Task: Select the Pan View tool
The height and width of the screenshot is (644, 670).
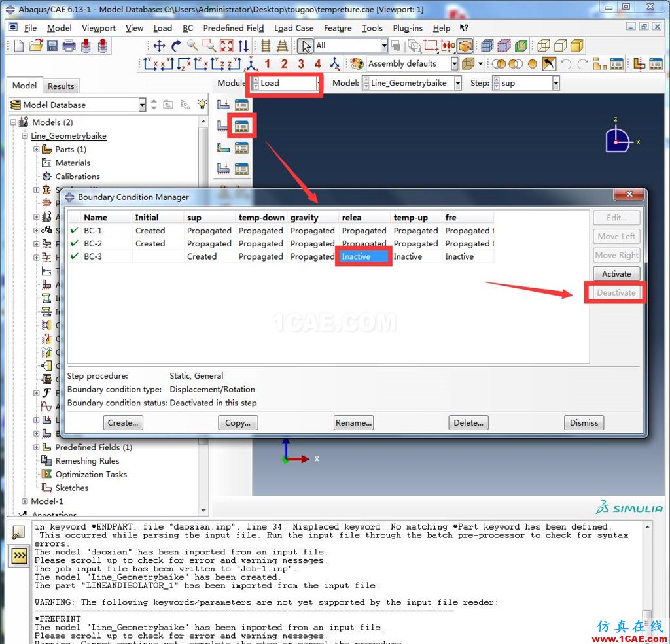Action: [x=160, y=46]
